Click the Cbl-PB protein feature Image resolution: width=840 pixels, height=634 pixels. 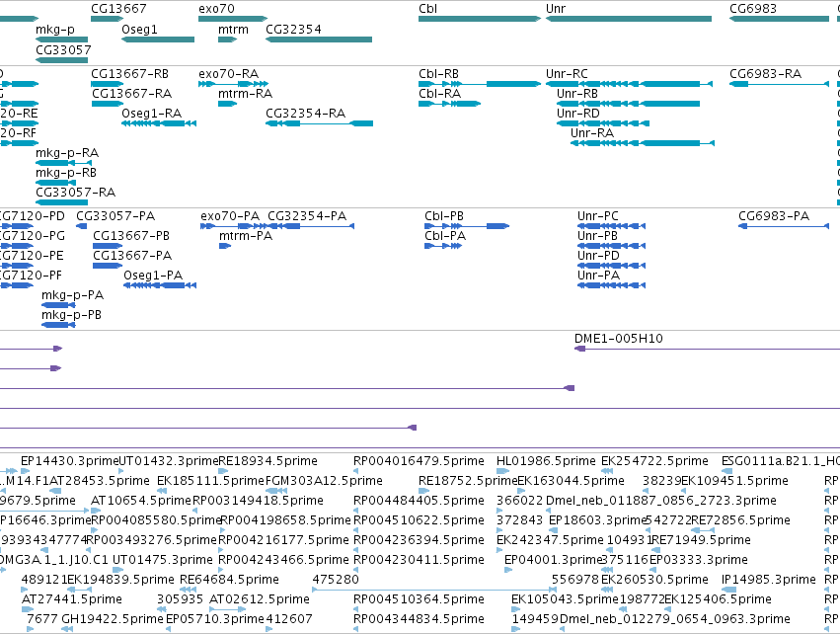click(x=467, y=226)
